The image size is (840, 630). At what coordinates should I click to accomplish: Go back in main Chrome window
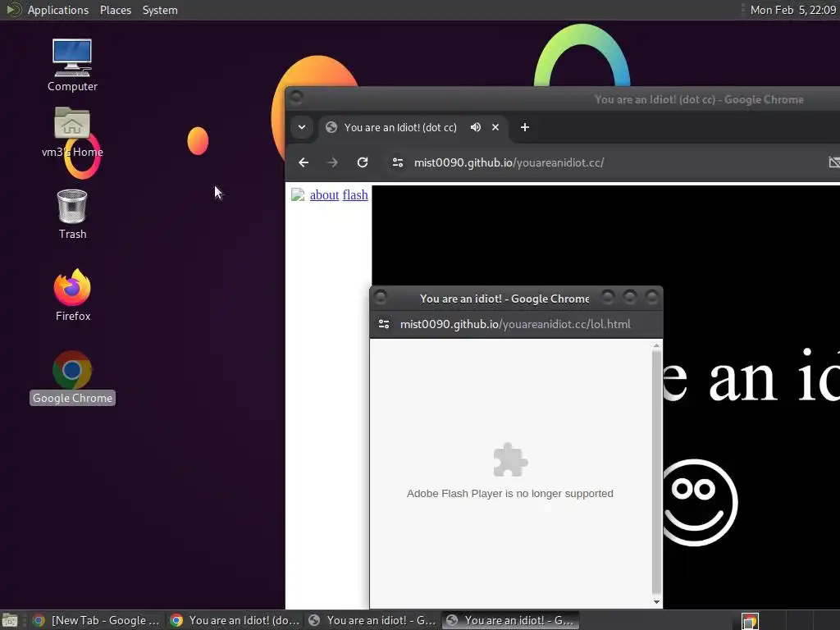[x=304, y=162]
